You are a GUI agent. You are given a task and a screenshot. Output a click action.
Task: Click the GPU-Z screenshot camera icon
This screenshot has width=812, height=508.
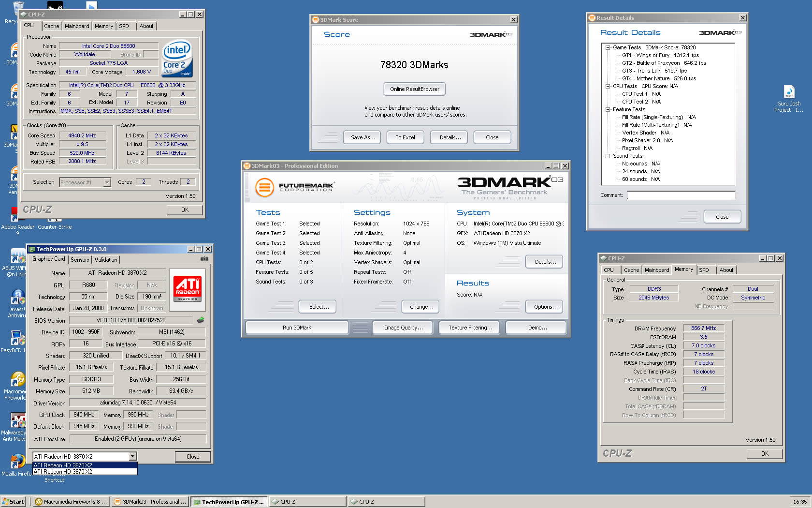click(x=204, y=259)
